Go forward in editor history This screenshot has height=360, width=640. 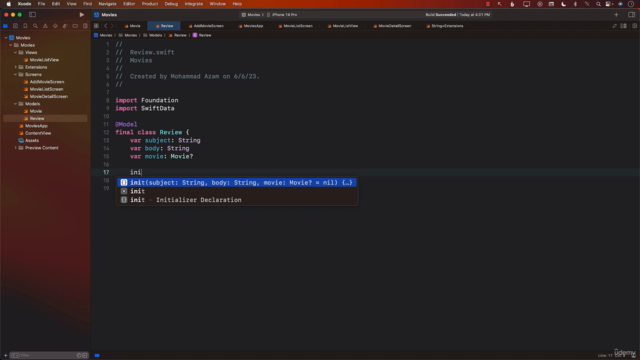[112, 26]
